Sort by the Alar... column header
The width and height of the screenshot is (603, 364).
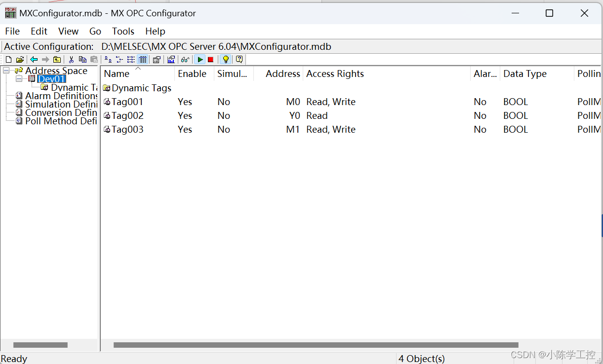485,73
